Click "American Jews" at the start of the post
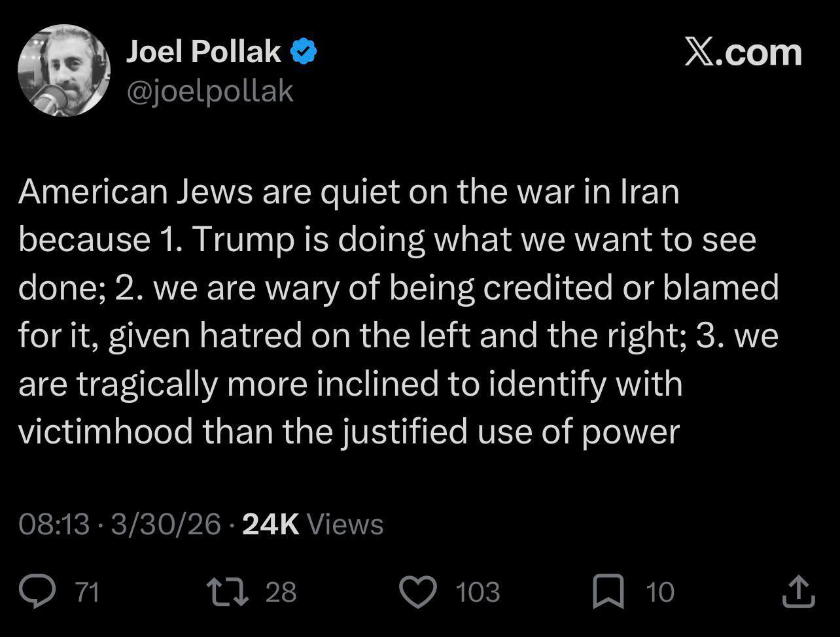The width and height of the screenshot is (840, 637). pos(135,192)
